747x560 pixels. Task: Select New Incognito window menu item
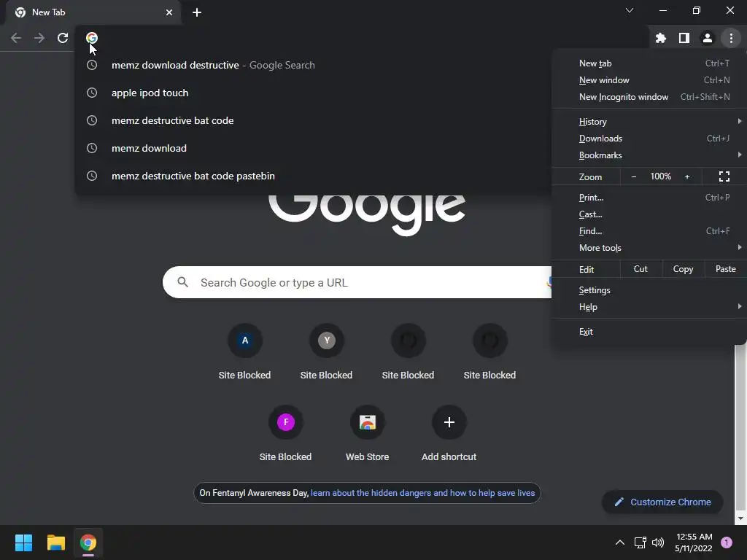649,97
